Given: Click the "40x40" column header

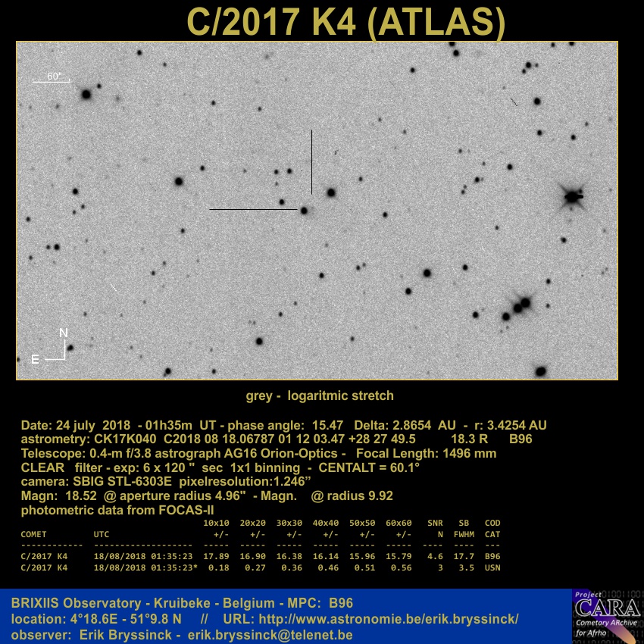Looking at the screenshot, I should click(326, 524).
